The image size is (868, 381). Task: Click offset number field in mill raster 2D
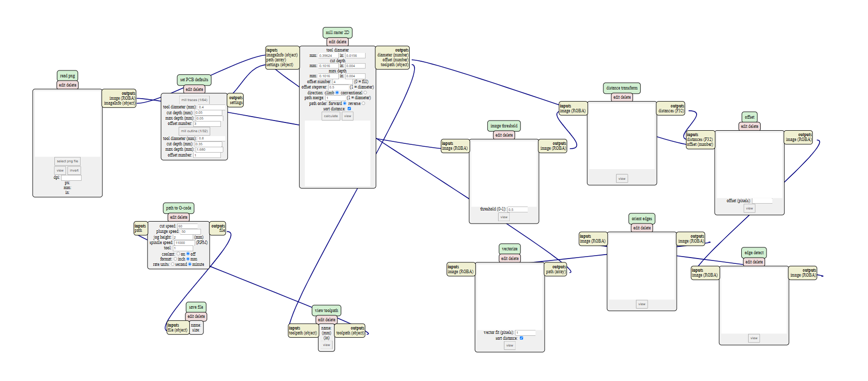[x=343, y=82]
